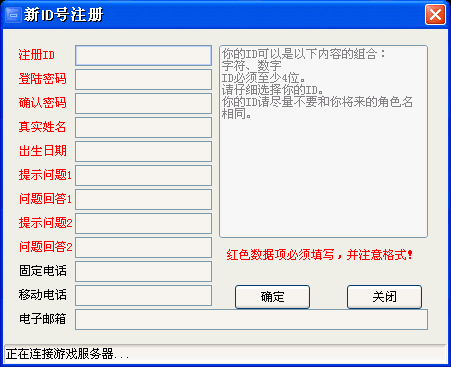The height and width of the screenshot is (367, 451).
Task: Click the window icon beside 新ID号注册 title
Action: click(13, 15)
